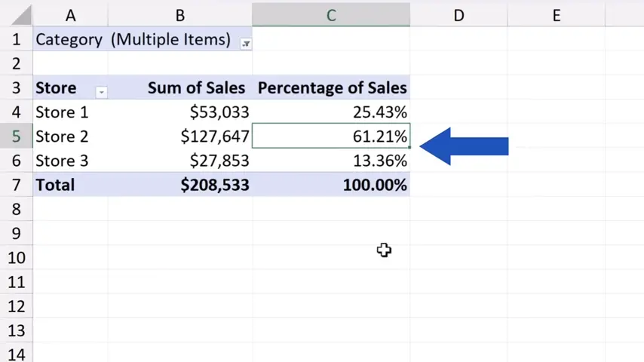The image size is (644, 362).
Task: Click the Store 1 cell
Action: pyautogui.click(x=70, y=112)
